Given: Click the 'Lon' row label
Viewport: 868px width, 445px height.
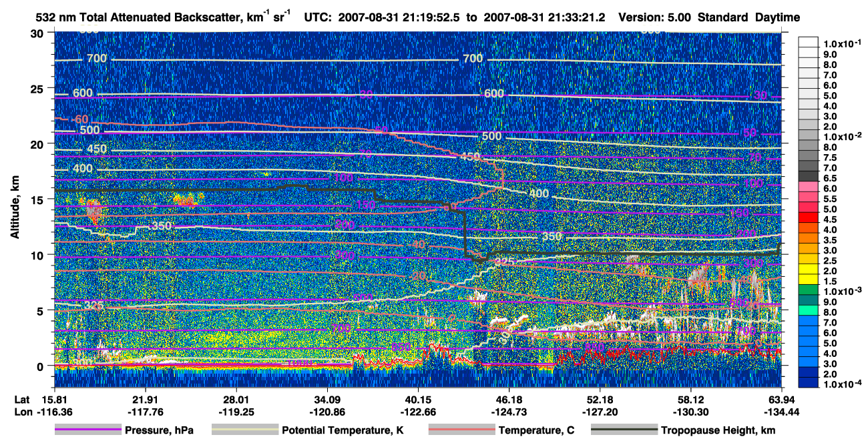Looking at the screenshot, I should coord(23,412).
